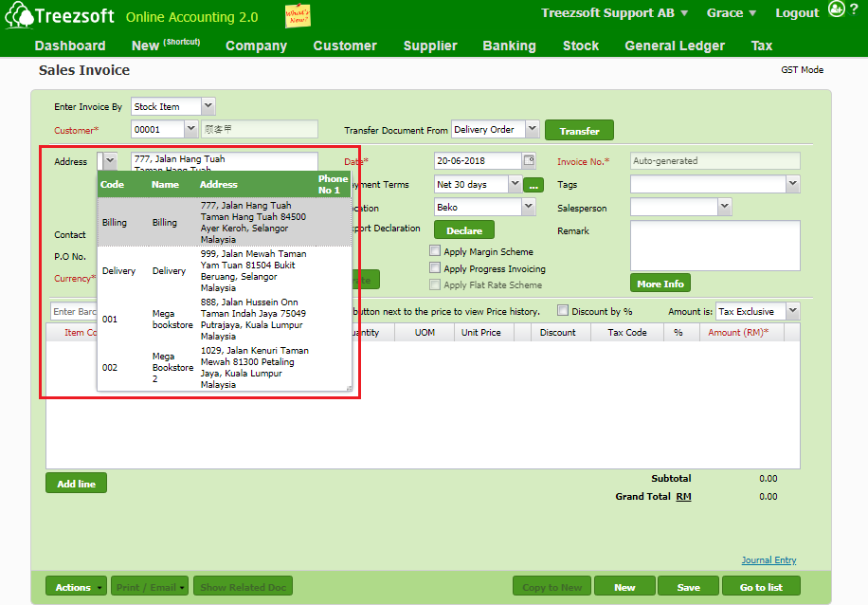This screenshot has height=605, width=868.
Task: Click the Code column header in address list
Action: [x=112, y=185]
